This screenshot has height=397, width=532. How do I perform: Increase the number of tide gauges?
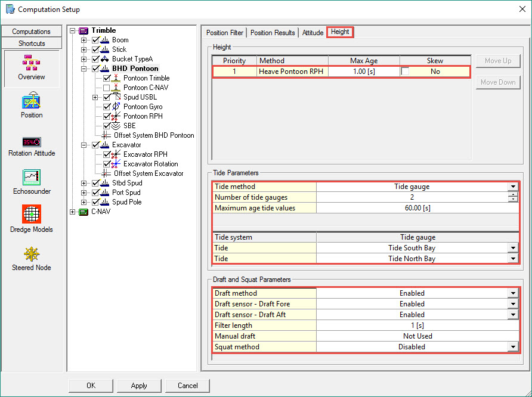pos(512,195)
